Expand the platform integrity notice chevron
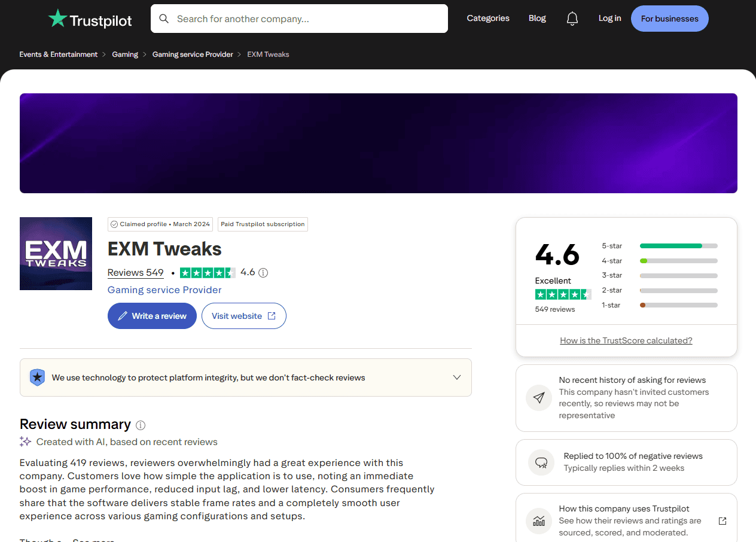The width and height of the screenshot is (756, 542). coord(457,377)
